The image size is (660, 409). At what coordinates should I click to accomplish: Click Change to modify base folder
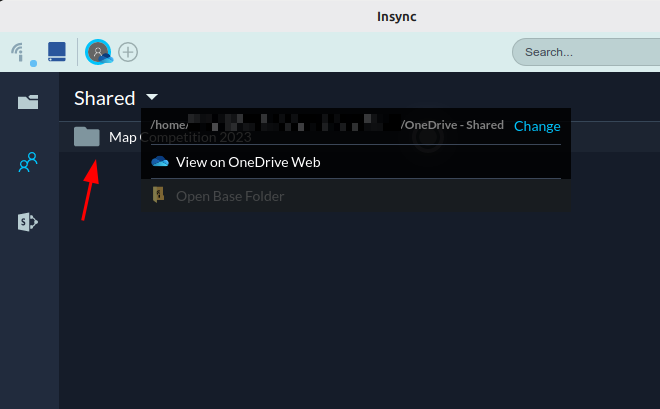pos(537,126)
